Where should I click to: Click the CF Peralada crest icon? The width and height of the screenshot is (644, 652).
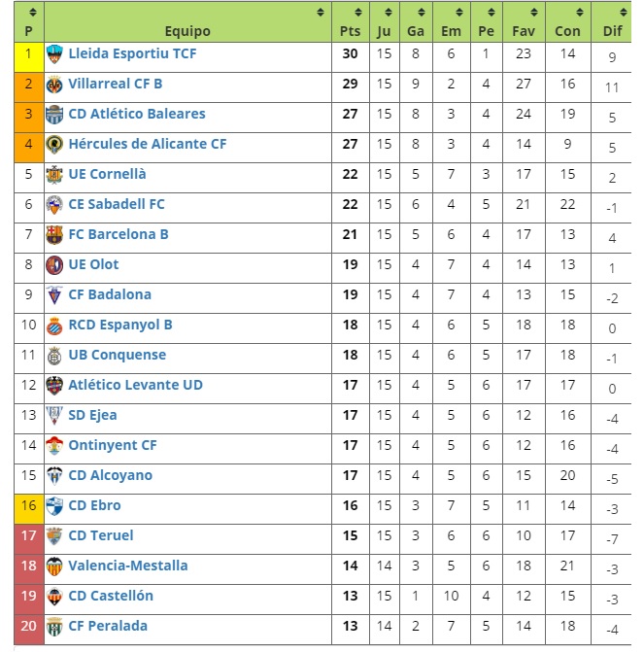pyautogui.click(x=54, y=627)
